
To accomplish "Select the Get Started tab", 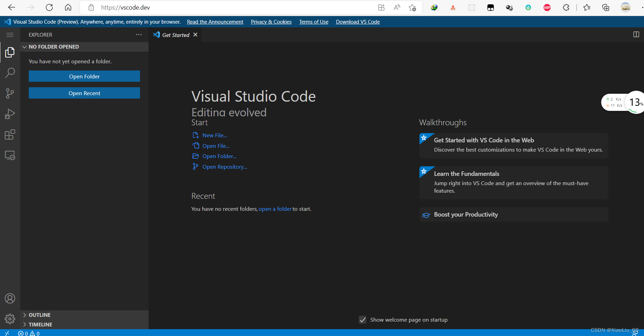I will click(175, 35).
